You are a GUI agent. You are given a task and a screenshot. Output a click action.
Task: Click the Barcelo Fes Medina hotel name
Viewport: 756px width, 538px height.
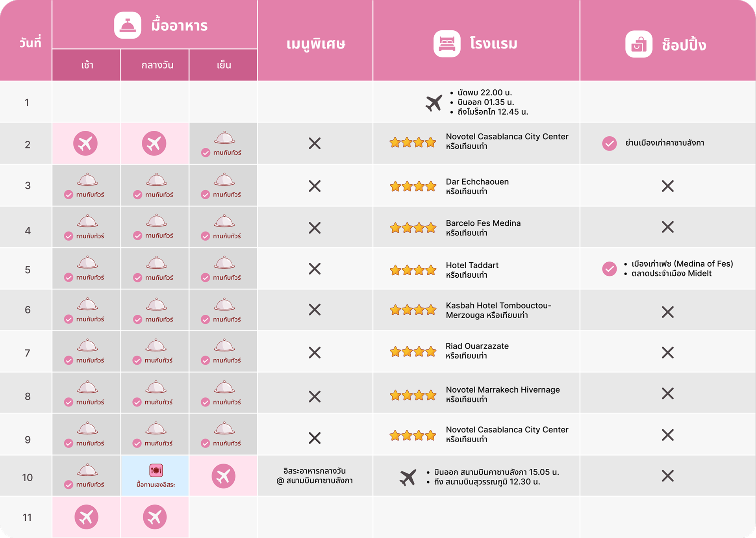pyautogui.click(x=483, y=223)
